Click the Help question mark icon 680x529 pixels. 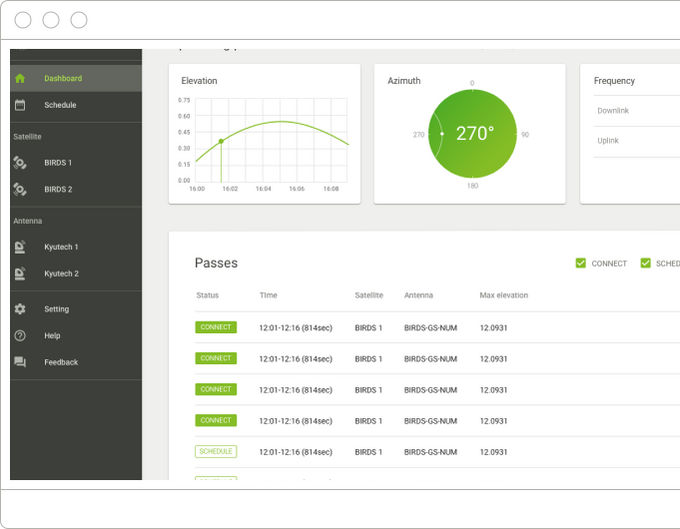click(20, 336)
